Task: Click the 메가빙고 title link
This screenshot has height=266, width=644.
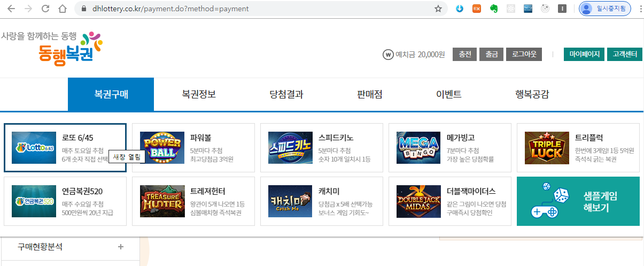Action: [460, 138]
